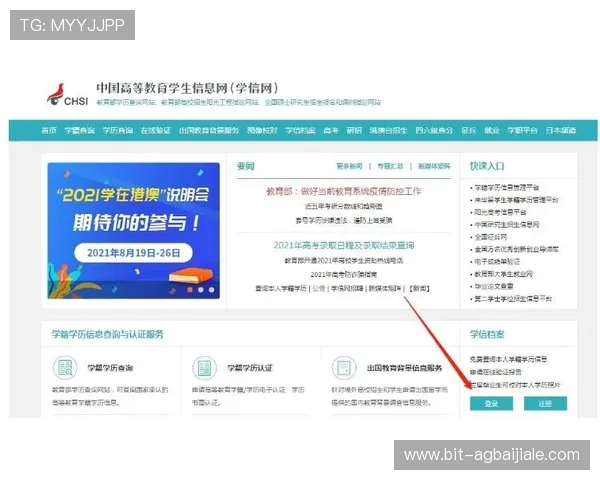Open 征兵 navigation item
Screen dimensions: 600x480
click(x=469, y=131)
